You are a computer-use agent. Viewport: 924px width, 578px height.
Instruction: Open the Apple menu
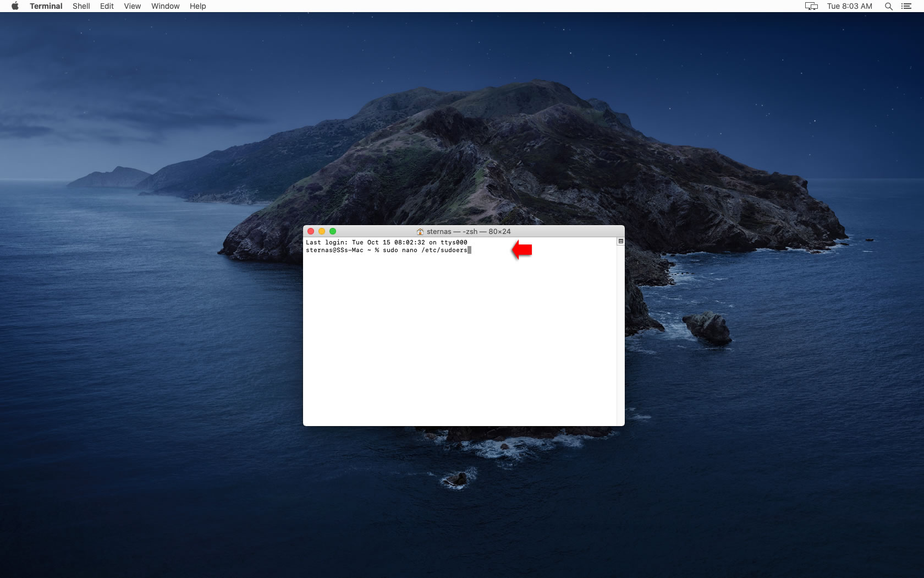tap(15, 6)
